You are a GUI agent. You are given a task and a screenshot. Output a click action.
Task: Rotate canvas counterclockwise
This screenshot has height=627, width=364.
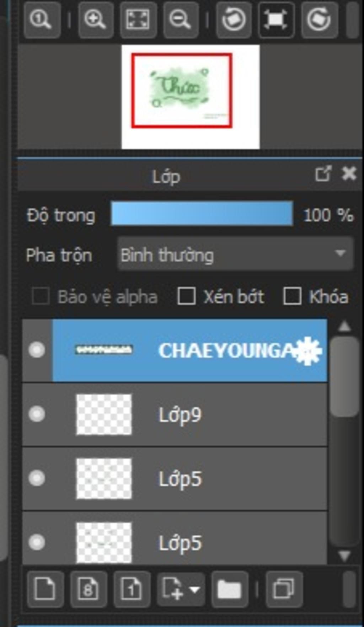click(x=234, y=19)
